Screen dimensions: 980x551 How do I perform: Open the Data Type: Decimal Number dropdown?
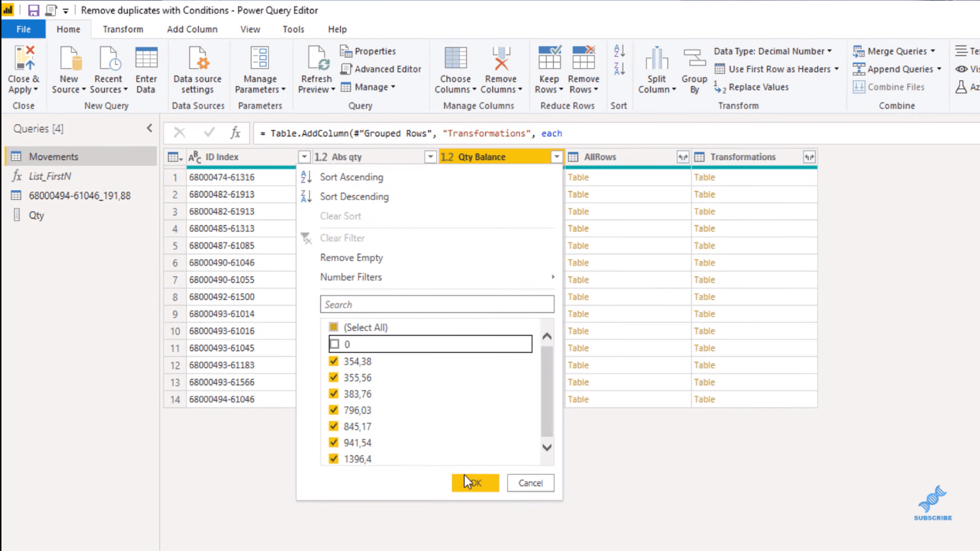pyautogui.click(x=773, y=51)
